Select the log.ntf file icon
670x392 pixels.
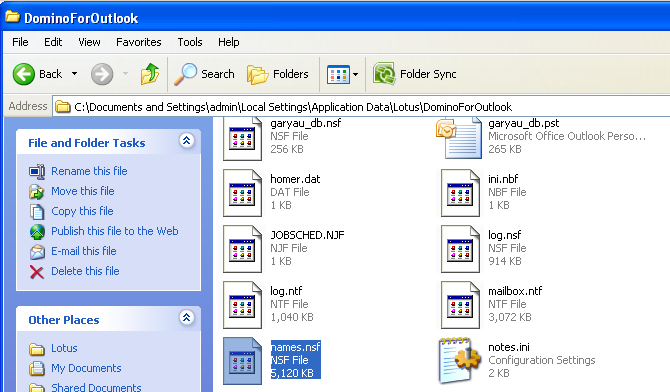(242, 305)
